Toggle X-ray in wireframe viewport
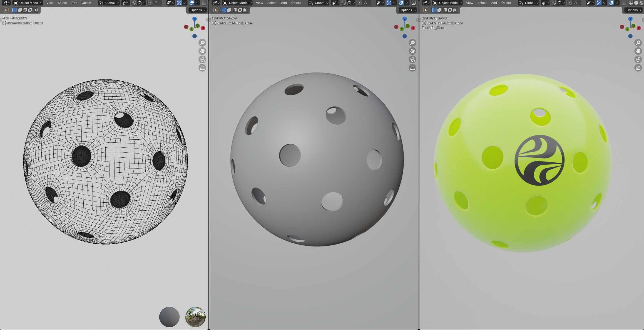Image resolution: width=644 pixels, height=330 pixels. pos(204,3)
